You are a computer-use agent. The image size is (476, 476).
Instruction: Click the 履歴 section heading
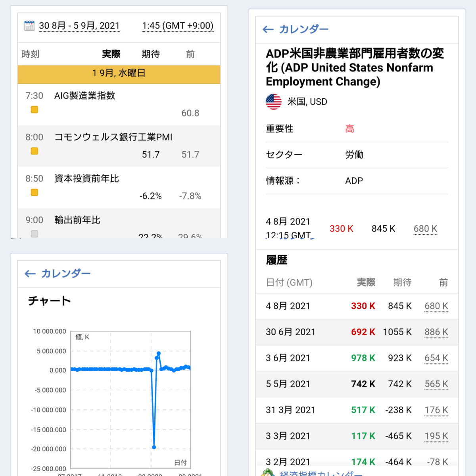(276, 260)
